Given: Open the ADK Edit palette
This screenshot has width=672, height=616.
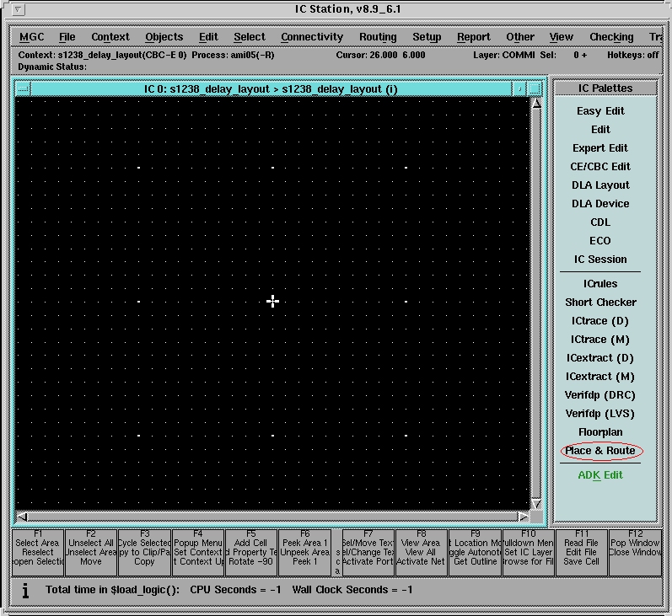Looking at the screenshot, I should click(x=600, y=475).
